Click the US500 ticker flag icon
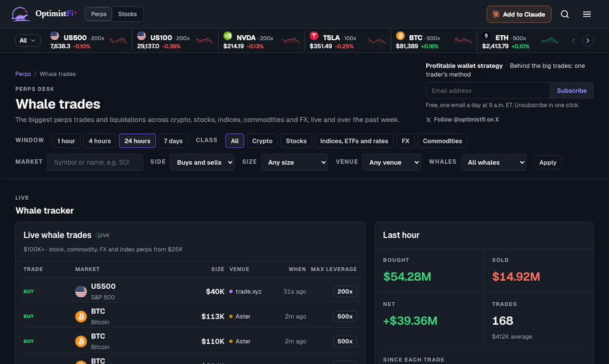The height and width of the screenshot is (364, 609). 55,36
